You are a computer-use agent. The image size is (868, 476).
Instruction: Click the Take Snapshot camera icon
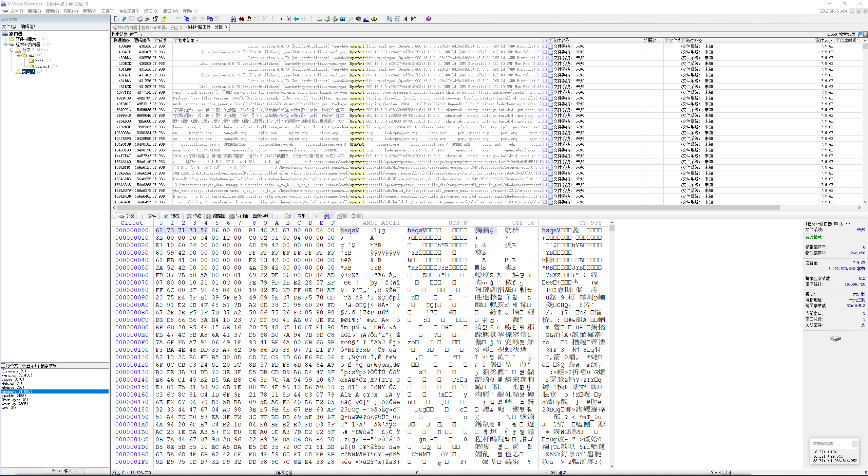pos(358,19)
